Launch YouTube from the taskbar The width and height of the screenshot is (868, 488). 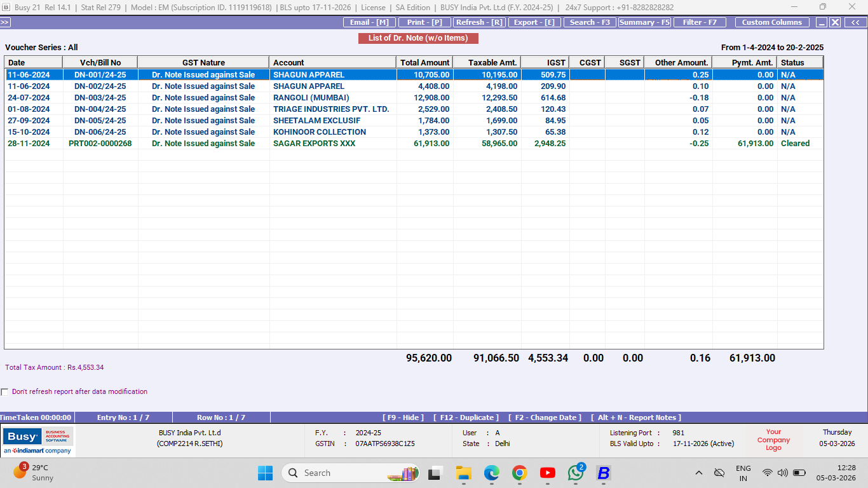click(547, 473)
